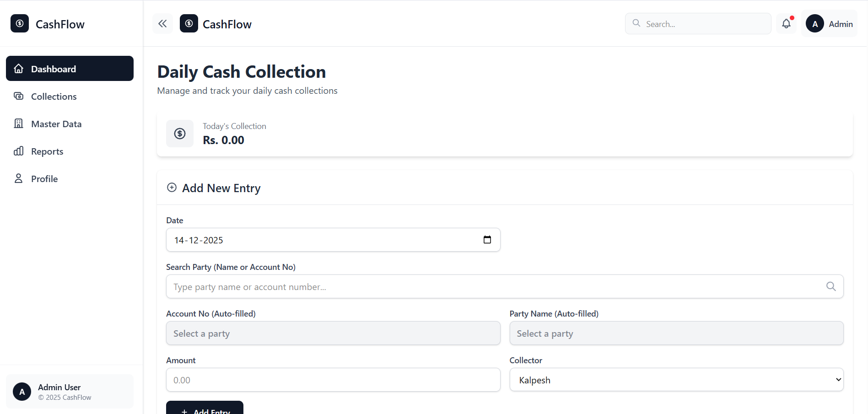This screenshot has height=414, width=868.
Task: Expand the Collector dropdown showing Kalpesh
Action: coord(676,380)
